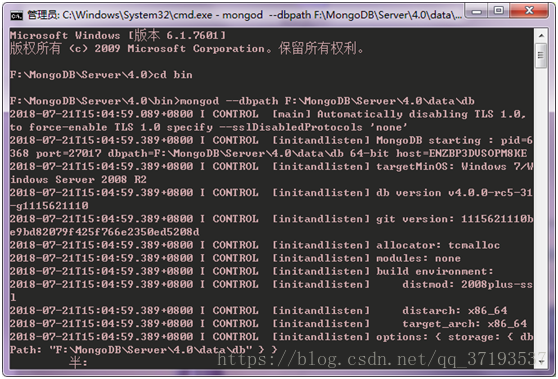558x379 pixels.
Task: Click the 'allocator: tcmalloc' log line
Action: 255,245
